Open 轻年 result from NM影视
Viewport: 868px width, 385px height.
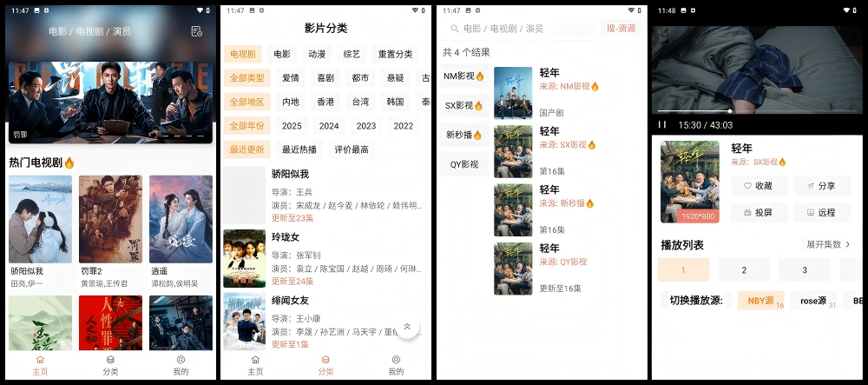coord(568,93)
